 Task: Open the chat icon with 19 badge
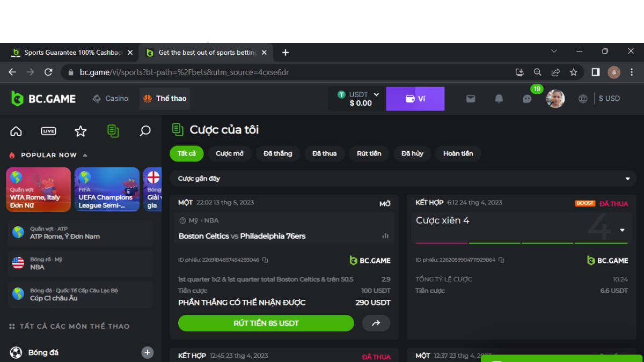pyautogui.click(x=527, y=99)
